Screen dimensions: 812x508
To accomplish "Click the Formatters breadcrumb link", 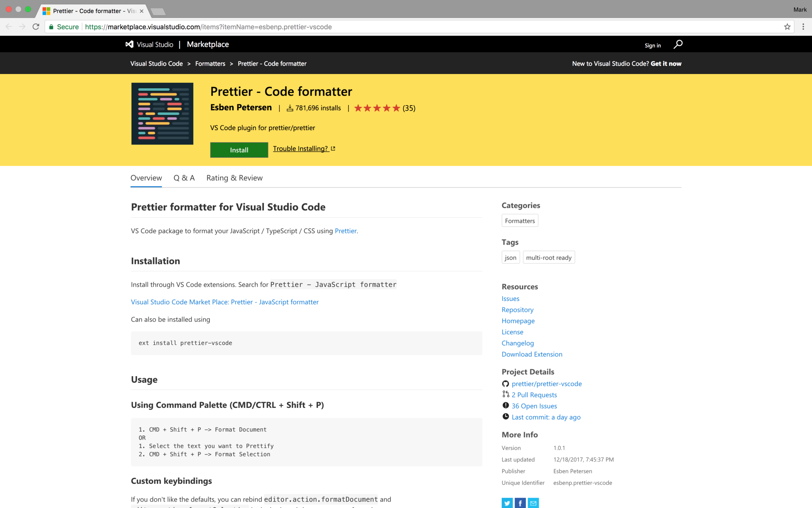I will 210,64.
